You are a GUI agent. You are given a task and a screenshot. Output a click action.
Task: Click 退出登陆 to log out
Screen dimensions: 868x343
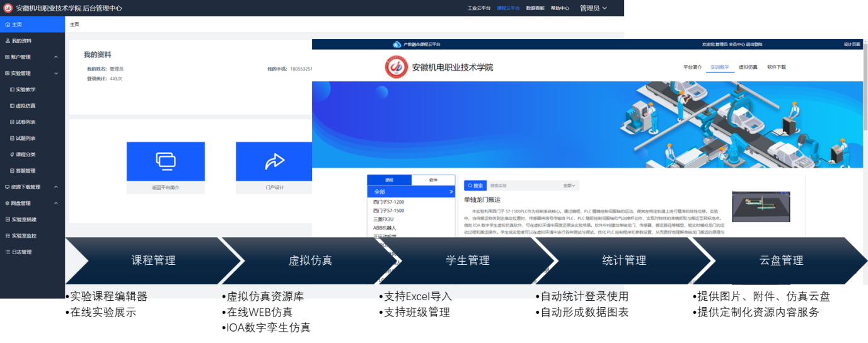coord(755,44)
